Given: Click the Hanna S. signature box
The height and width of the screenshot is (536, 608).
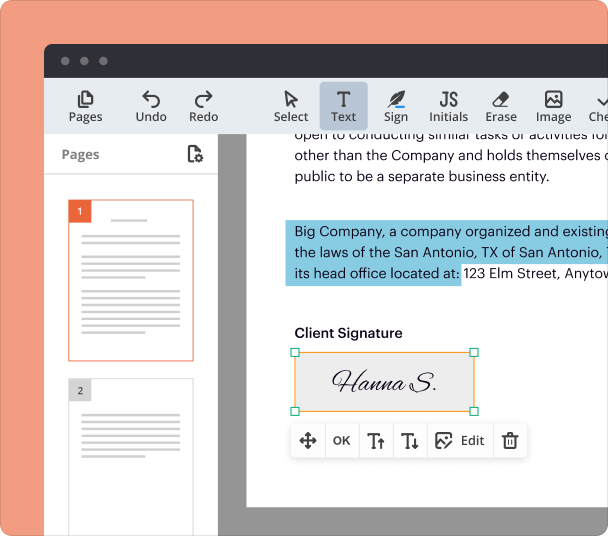Looking at the screenshot, I should click(x=384, y=382).
